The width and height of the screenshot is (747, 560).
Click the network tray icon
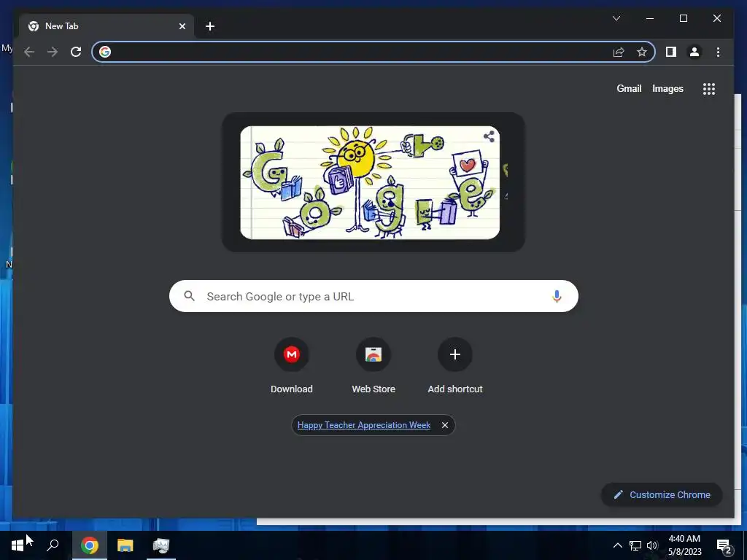[635, 545]
